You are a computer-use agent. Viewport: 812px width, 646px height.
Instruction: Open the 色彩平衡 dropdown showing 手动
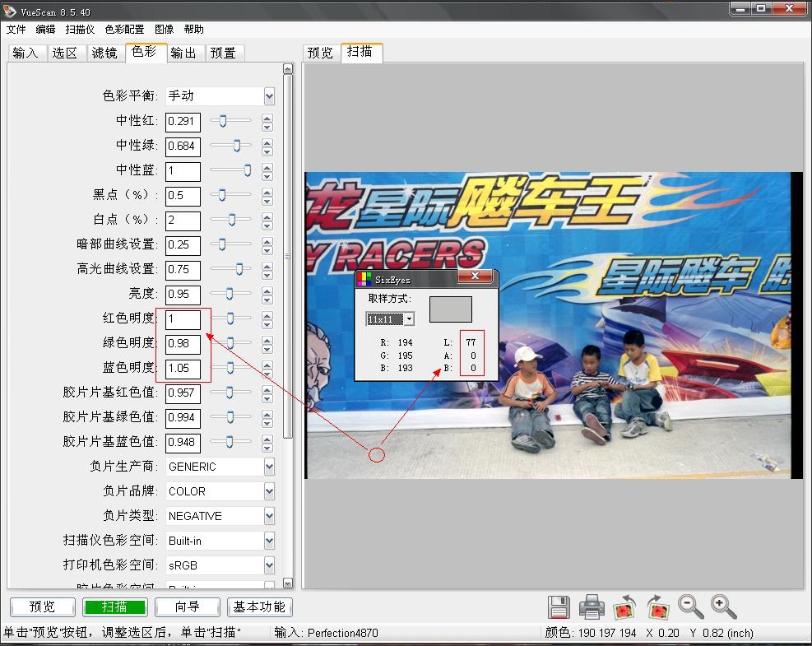coord(268,95)
